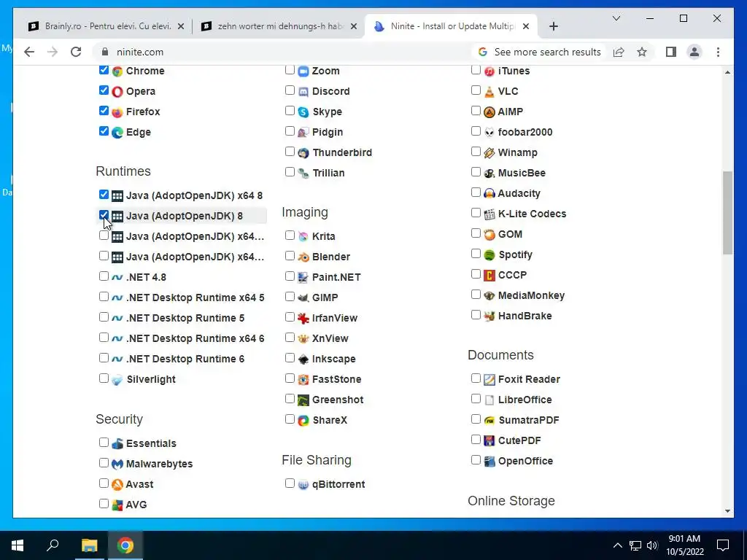Viewport: 747px width, 560px height.
Task: Click the HandBrake icon
Action: point(489,316)
